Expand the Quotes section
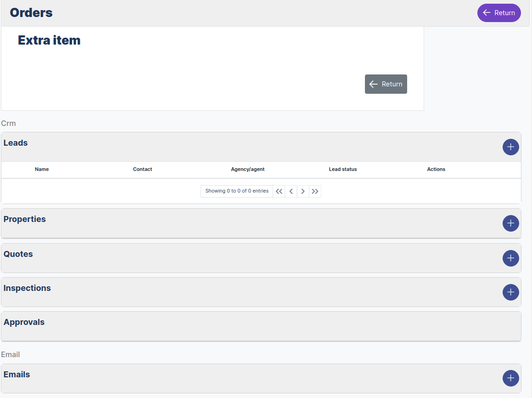 (x=18, y=254)
